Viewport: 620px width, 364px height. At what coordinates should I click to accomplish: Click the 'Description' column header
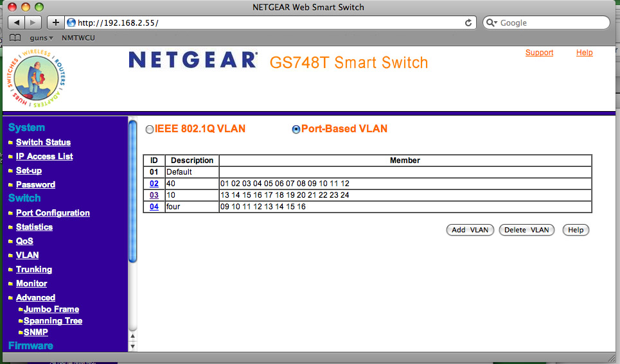pos(192,160)
